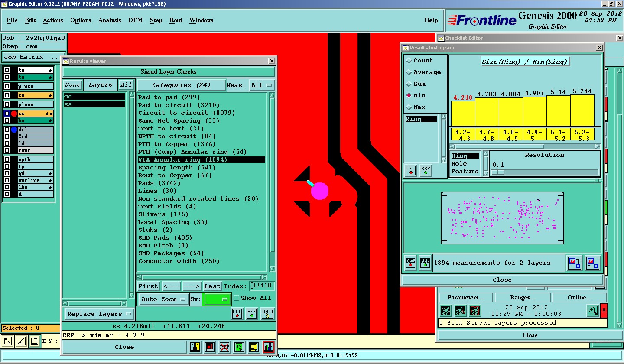
Task: Click the grid snap icon near X Y
Action: (x=35, y=341)
